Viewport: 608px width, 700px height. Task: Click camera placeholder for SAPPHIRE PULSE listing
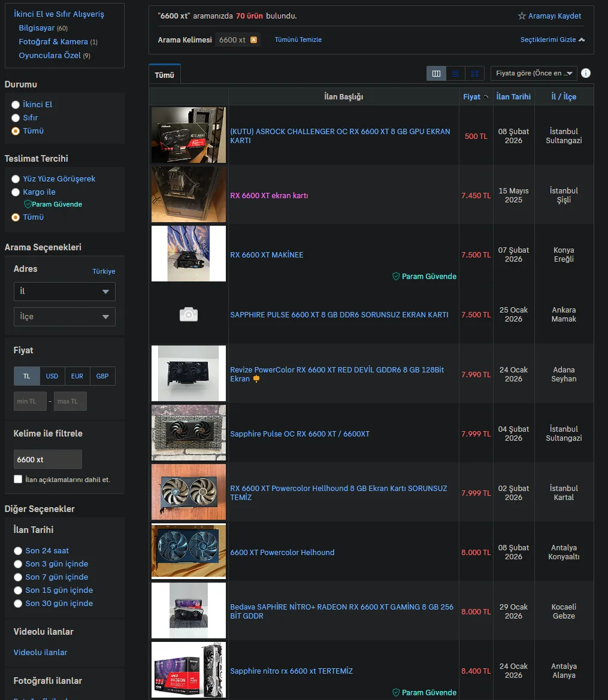[x=189, y=314]
